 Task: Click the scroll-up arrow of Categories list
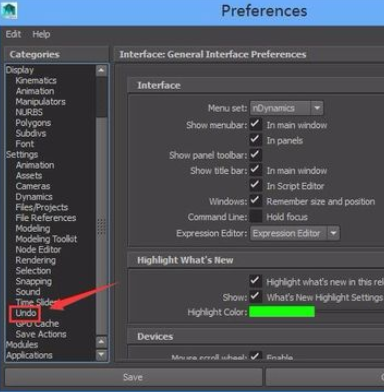point(101,70)
